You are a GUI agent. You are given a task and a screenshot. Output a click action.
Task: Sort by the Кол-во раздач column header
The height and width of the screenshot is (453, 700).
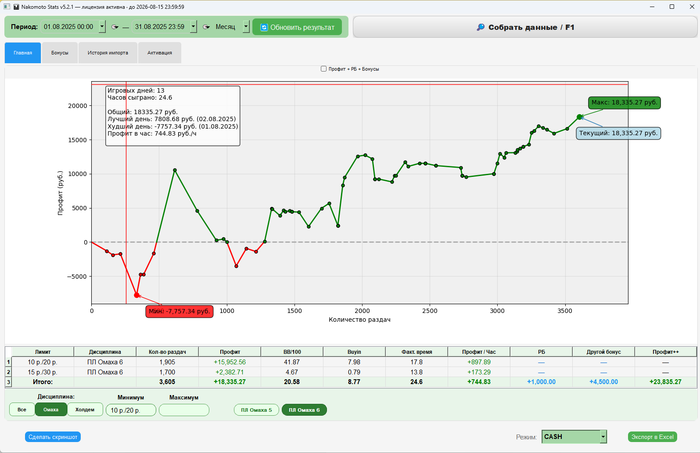click(x=167, y=352)
